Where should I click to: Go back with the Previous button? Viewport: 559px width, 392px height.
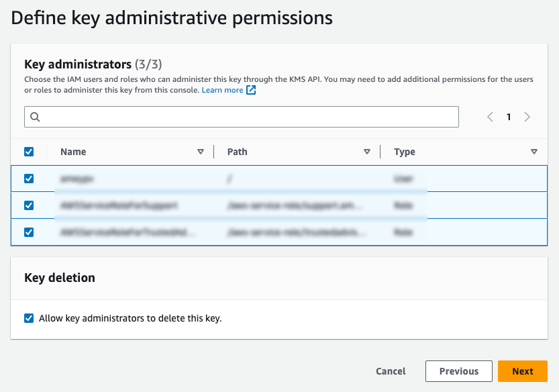tap(459, 371)
